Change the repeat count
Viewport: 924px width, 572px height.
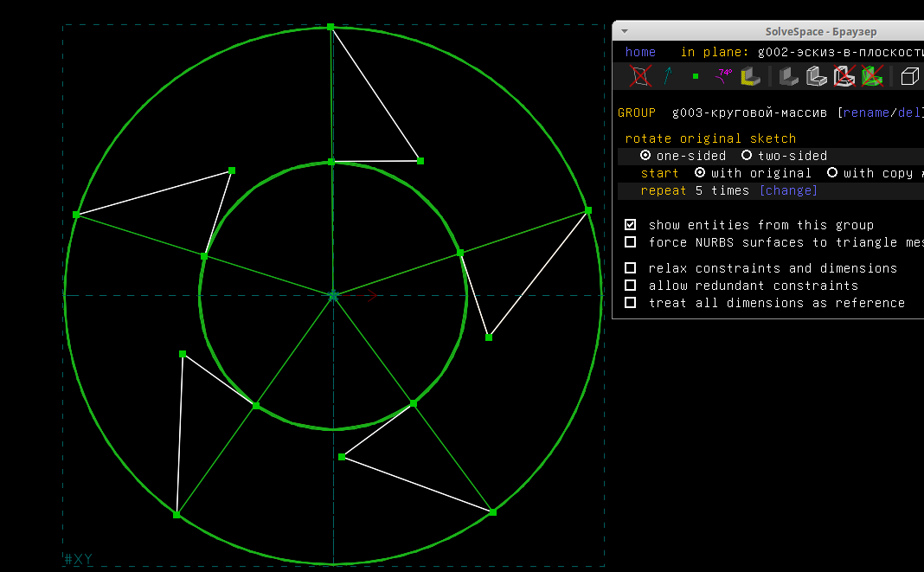click(x=788, y=190)
